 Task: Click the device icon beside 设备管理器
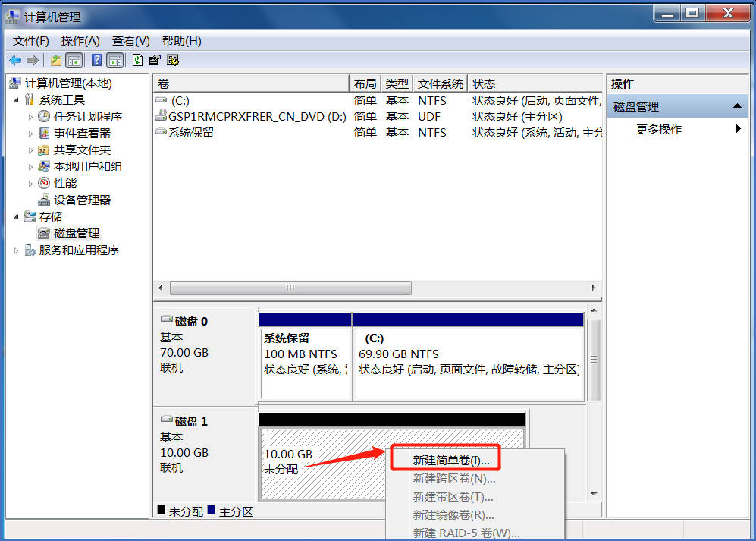click(x=44, y=200)
